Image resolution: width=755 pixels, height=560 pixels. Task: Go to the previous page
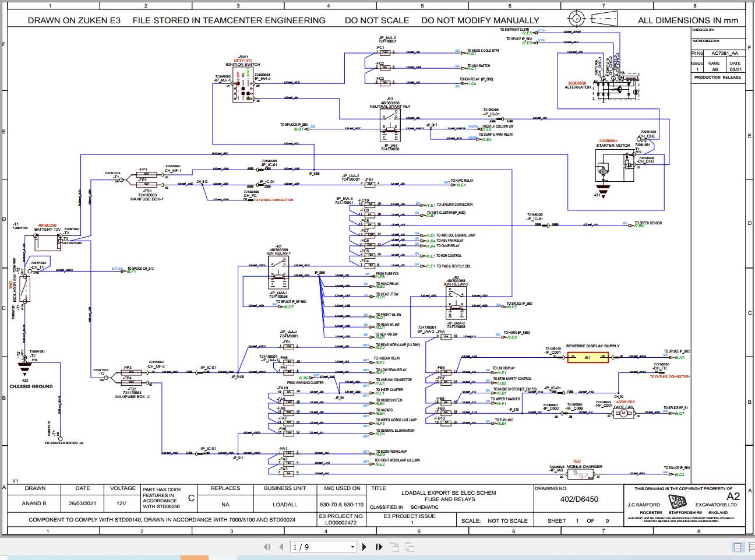283,547
